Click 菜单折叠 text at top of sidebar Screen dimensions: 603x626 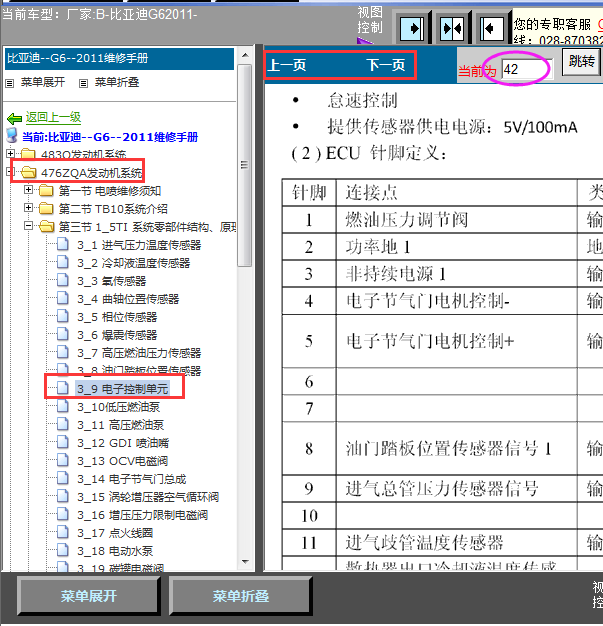[117, 82]
